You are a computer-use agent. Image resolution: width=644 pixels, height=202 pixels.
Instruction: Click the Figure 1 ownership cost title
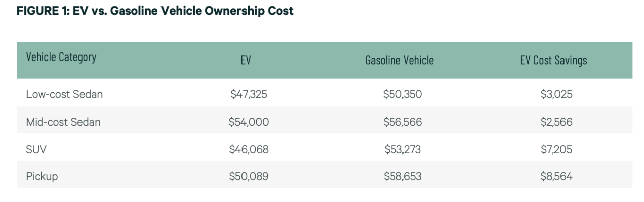pyautogui.click(x=155, y=11)
